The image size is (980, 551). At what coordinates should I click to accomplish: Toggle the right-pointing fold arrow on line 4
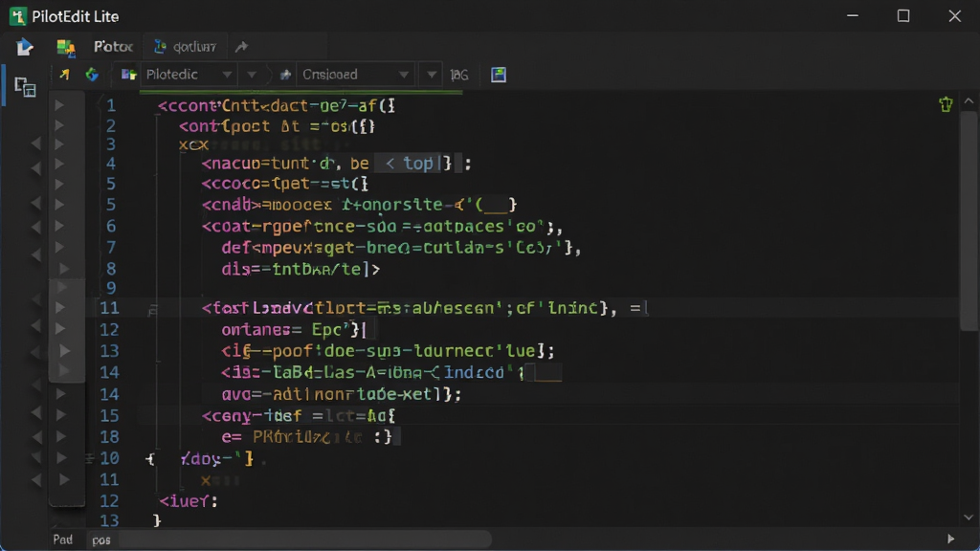(60, 164)
